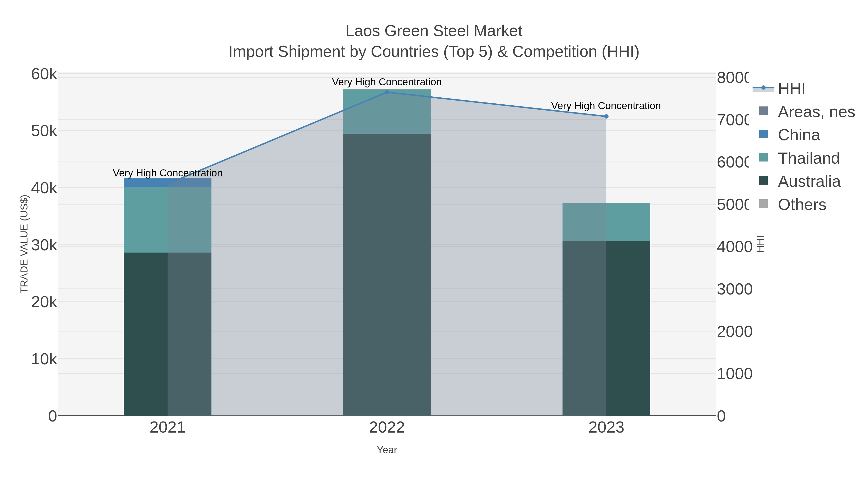868x488 pixels.
Task: Click the China legend blue swatch
Action: coord(763,134)
